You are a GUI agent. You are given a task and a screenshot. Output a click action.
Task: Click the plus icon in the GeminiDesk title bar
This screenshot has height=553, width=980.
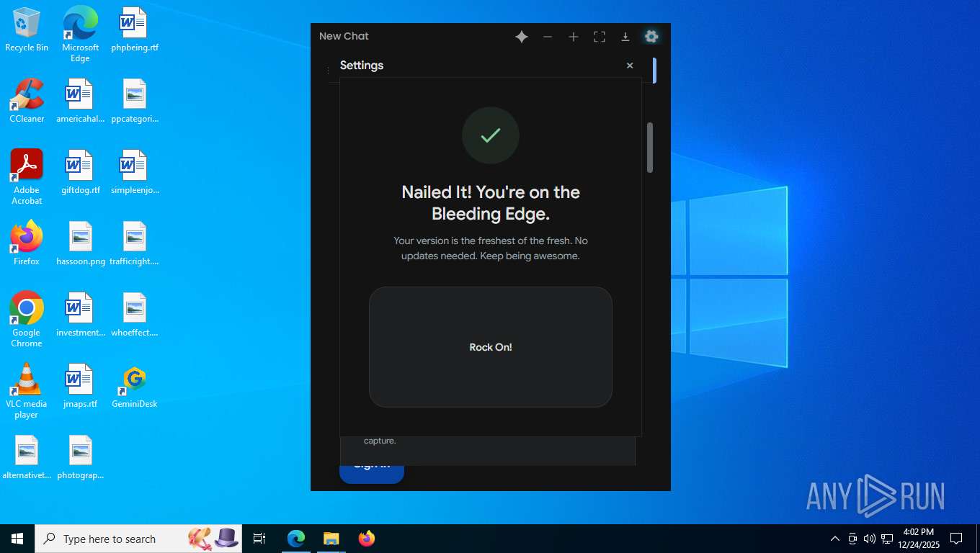[x=574, y=37]
